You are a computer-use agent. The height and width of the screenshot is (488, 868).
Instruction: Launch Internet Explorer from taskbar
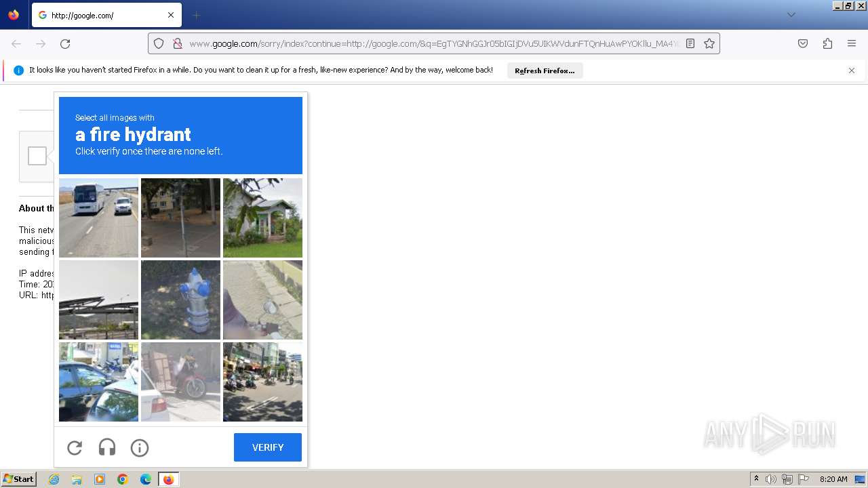point(54,479)
